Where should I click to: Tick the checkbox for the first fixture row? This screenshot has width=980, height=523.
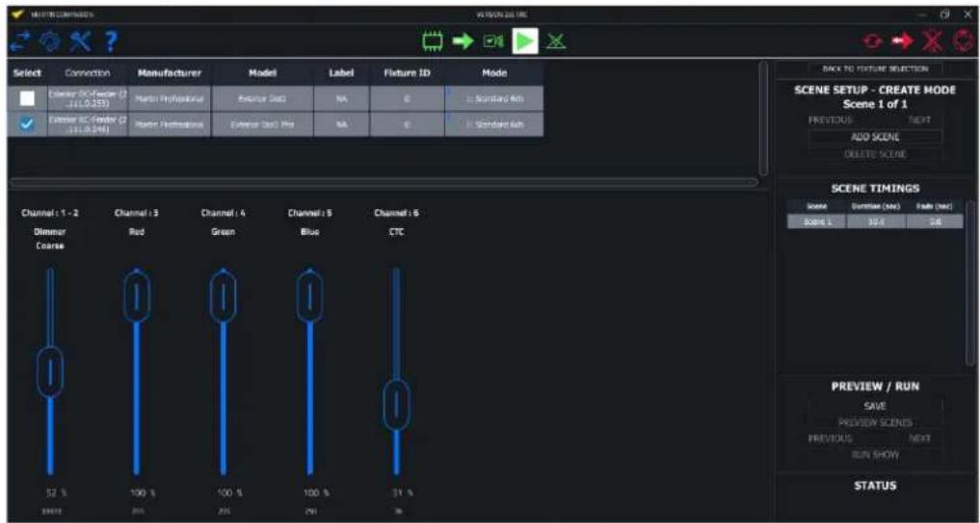click(x=27, y=98)
